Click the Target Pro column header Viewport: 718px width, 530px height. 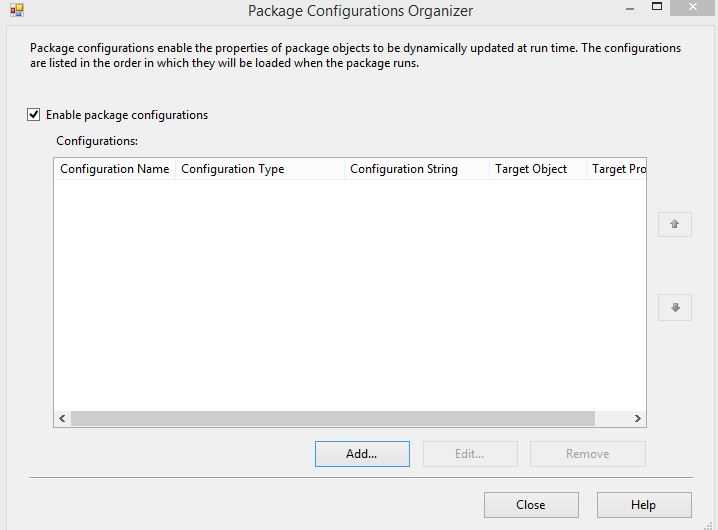616,169
